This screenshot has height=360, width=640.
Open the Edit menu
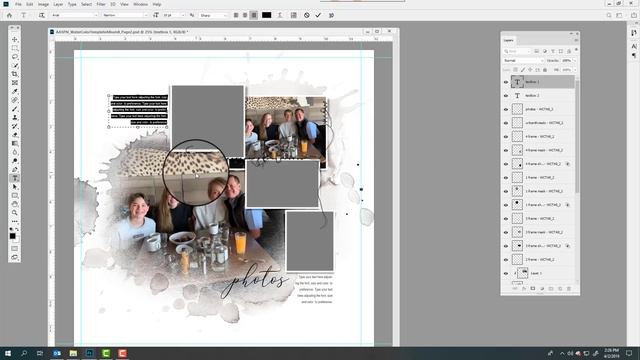coord(30,4)
